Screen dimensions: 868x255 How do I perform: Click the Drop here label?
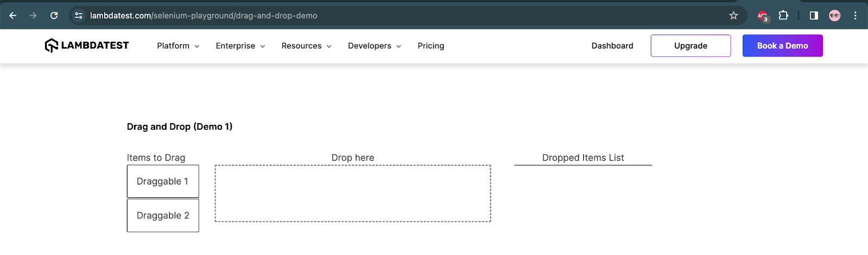[x=353, y=158]
